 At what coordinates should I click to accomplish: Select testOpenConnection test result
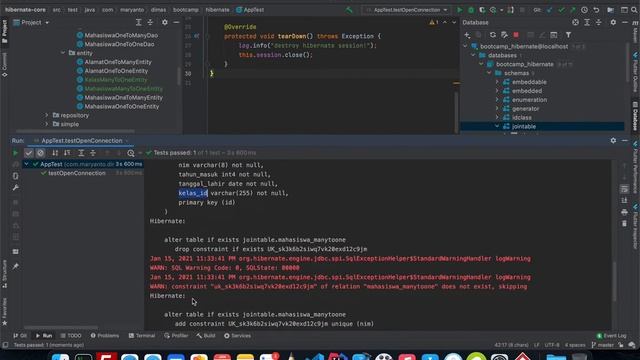coord(77,173)
